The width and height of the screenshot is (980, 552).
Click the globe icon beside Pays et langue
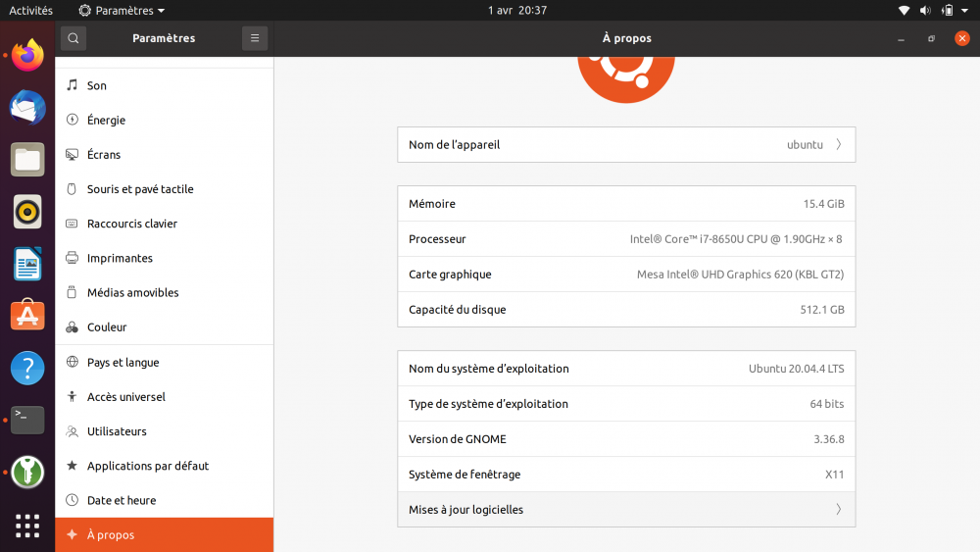pyautogui.click(x=72, y=362)
